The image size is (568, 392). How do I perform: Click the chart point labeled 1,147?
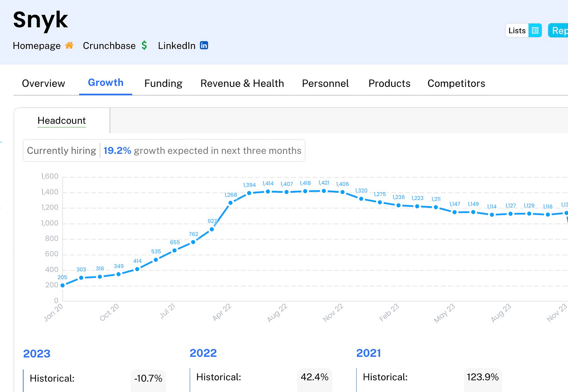[x=454, y=212]
